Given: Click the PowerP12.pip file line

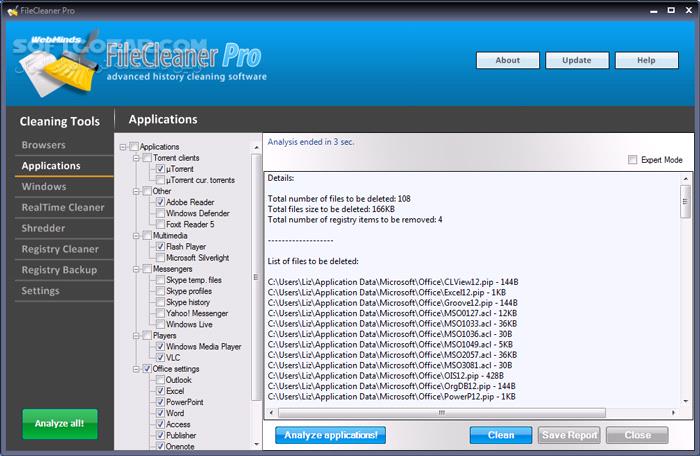Looking at the screenshot, I should (x=392, y=397).
